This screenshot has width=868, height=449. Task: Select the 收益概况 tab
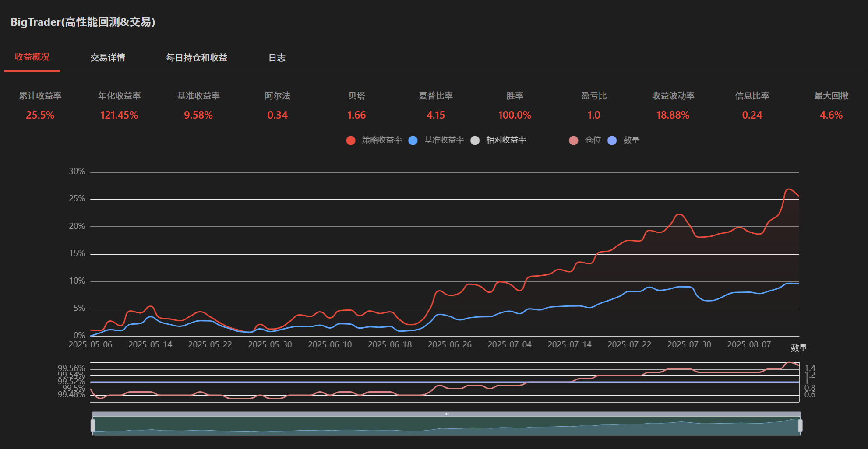pos(32,57)
